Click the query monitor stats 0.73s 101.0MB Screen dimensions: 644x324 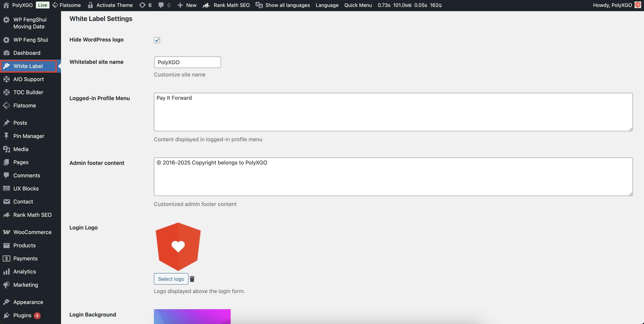409,5
